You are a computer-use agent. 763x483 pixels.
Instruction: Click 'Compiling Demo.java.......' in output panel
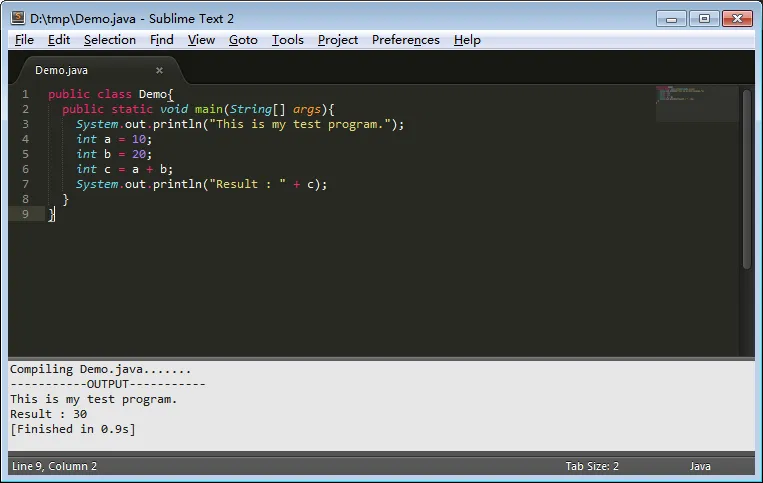coord(101,370)
